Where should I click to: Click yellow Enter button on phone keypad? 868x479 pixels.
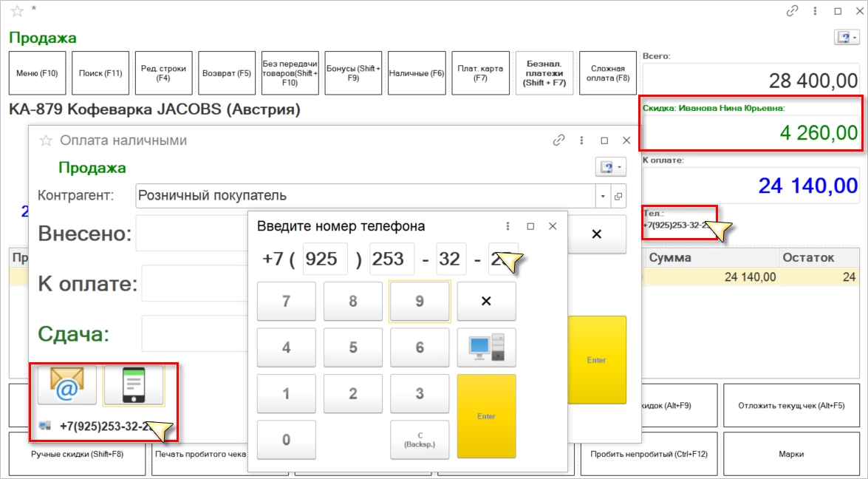486,416
